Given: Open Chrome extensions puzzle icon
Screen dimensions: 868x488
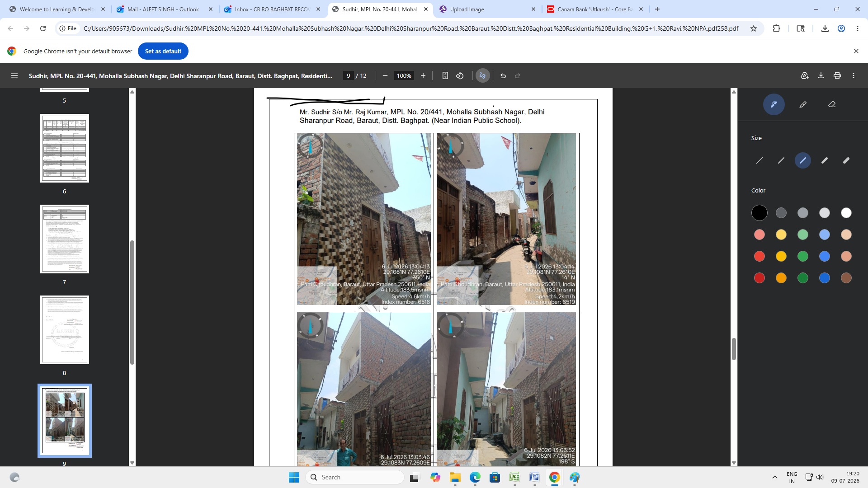Looking at the screenshot, I should 777,28.
